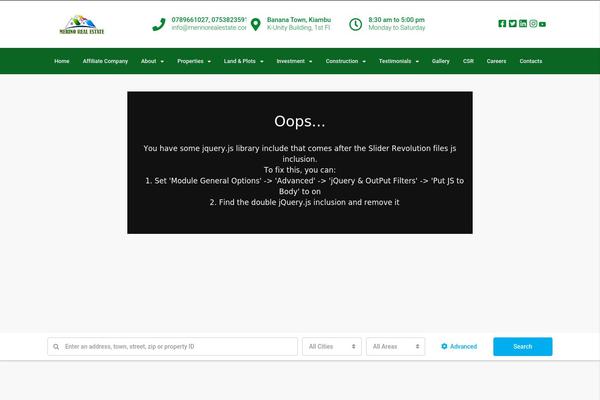The width and height of the screenshot is (600, 400).
Task: Show Advanced search options
Action: point(459,346)
